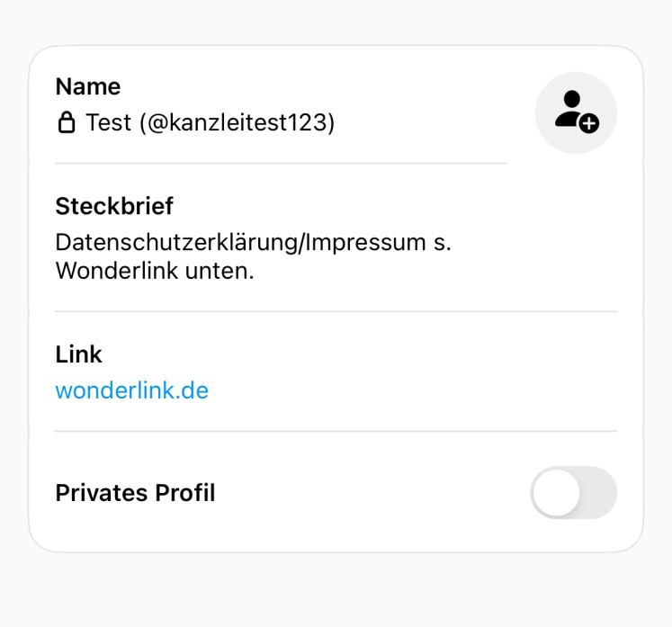Click the Datenschutzerklärung/Impressum line
This screenshot has height=627, width=672.
click(x=252, y=243)
